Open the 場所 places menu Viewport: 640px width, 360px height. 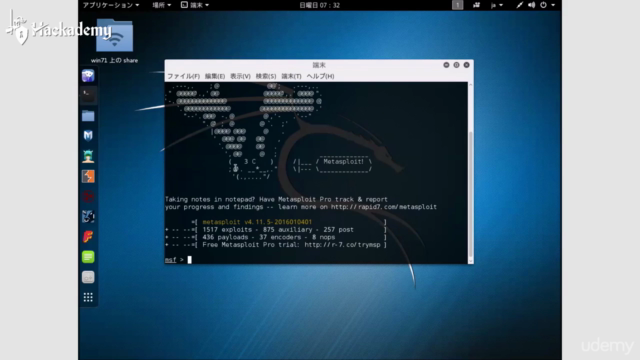coord(162,5)
